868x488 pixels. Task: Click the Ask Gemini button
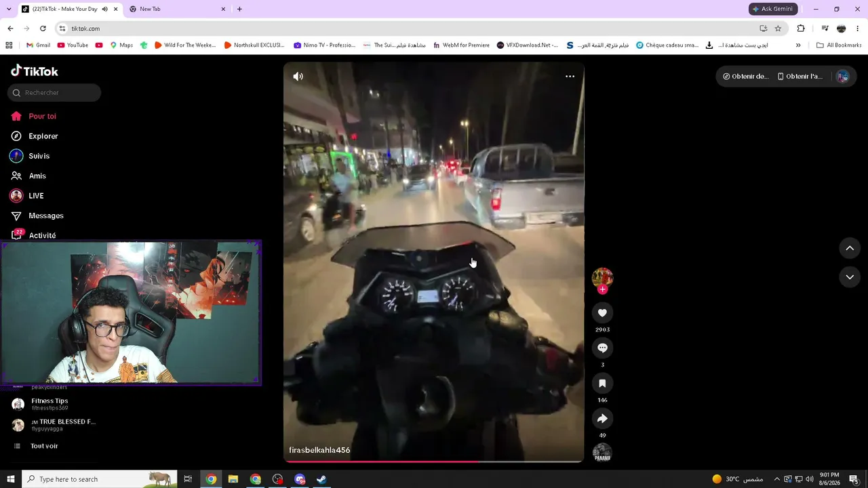772,9
